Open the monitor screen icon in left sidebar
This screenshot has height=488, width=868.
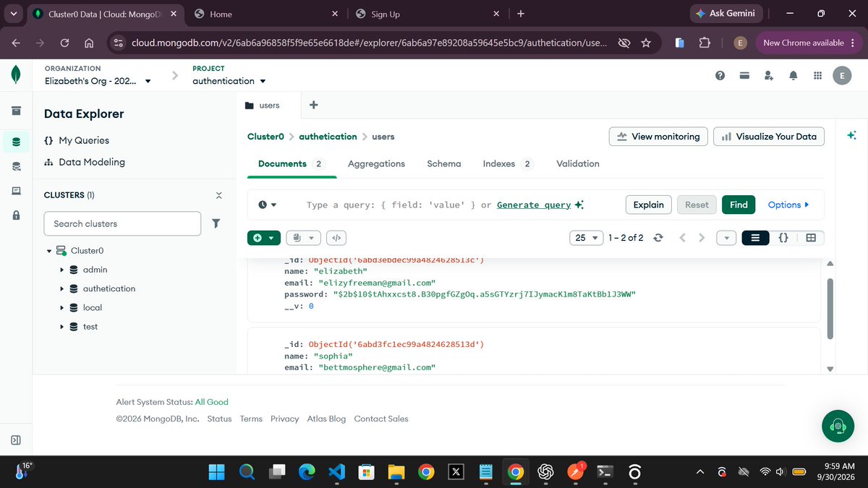16,191
